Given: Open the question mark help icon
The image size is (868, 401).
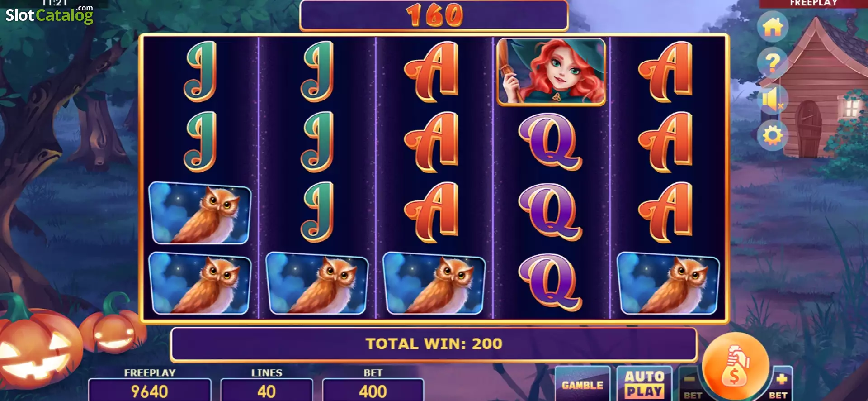Looking at the screenshot, I should (x=773, y=62).
